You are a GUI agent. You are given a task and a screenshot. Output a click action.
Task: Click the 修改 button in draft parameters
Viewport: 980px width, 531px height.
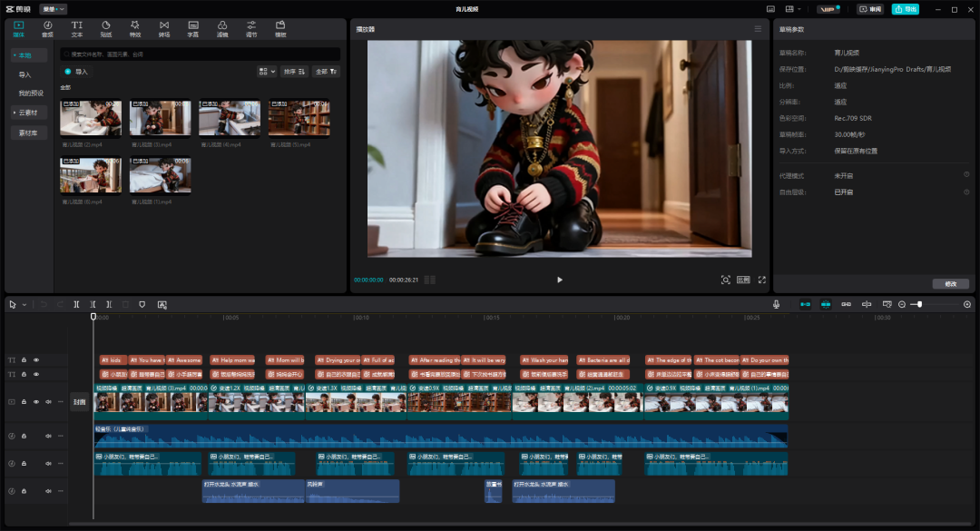coord(950,283)
